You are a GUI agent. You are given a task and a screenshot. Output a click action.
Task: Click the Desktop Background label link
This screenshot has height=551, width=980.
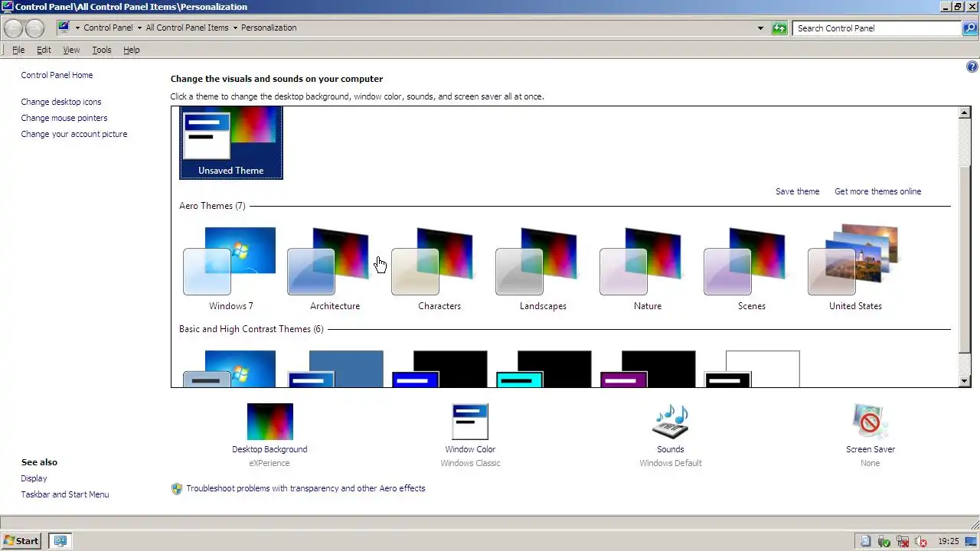pyautogui.click(x=269, y=449)
